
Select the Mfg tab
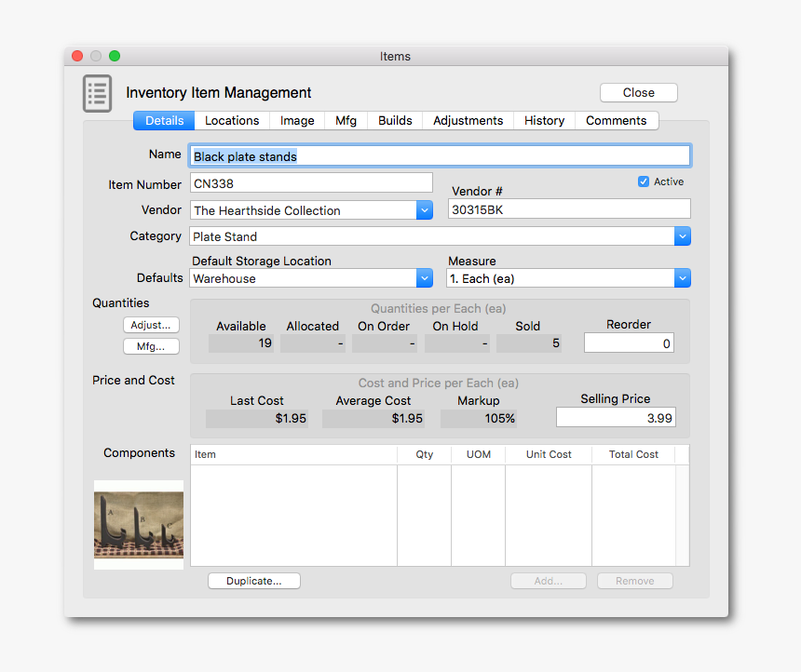pyautogui.click(x=346, y=121)
